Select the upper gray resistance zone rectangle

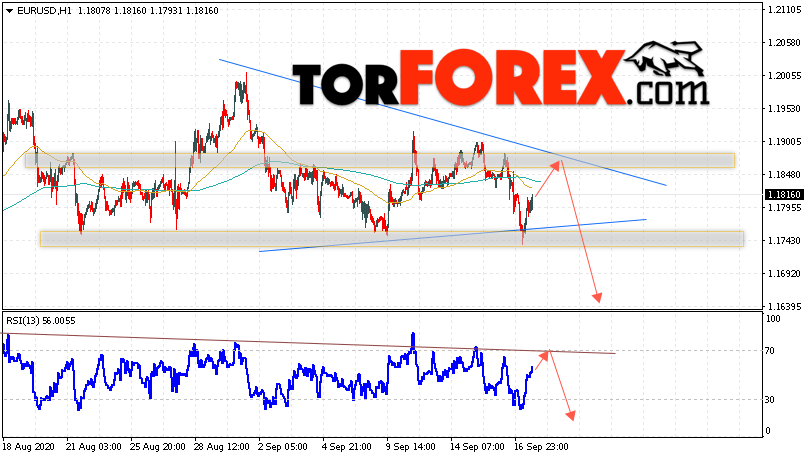[380, 160]
